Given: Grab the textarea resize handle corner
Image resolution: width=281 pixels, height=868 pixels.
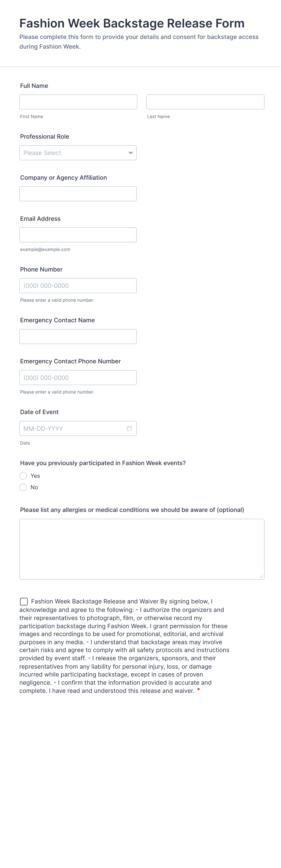Looking at the screenshot, I should [x=261, y=577].
